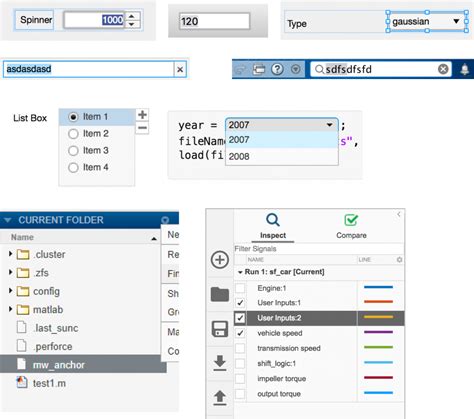Open folder icon in data inspector sidebar

[220, 294]
